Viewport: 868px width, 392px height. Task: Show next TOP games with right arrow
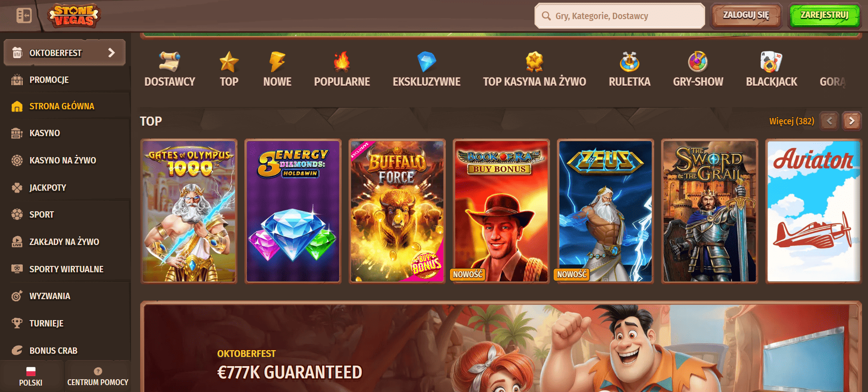pyautogui.click(x=852, y=121)
